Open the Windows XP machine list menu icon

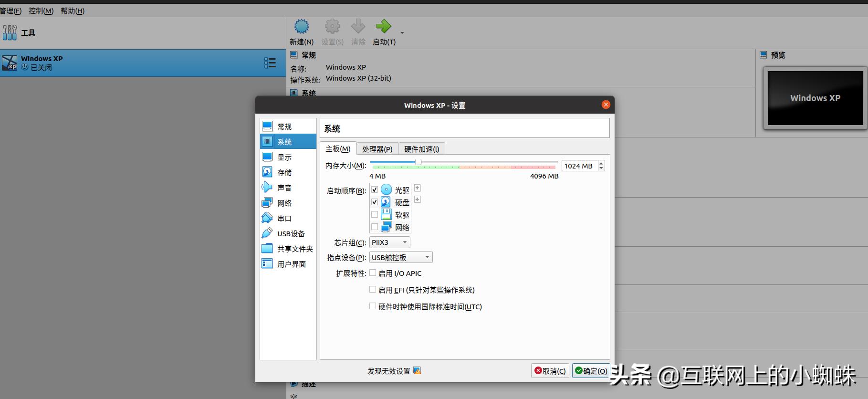(270, 63)
